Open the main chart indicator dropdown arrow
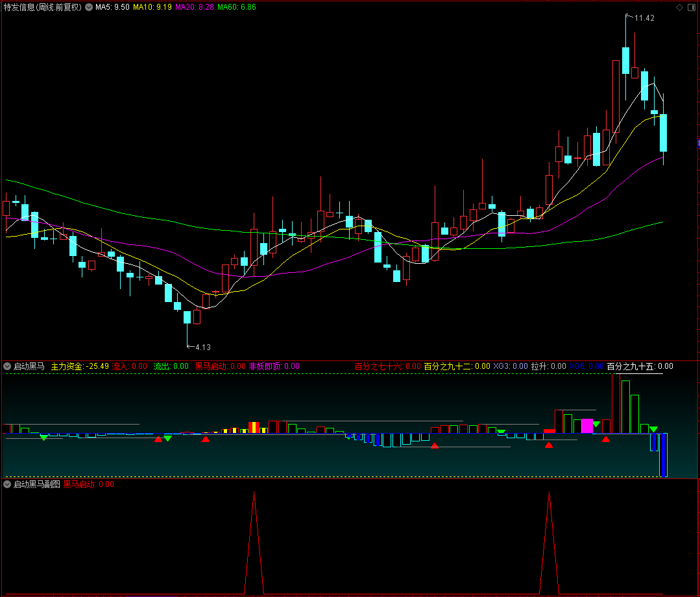This screenshot has width=700, height=597. [89, 7]
